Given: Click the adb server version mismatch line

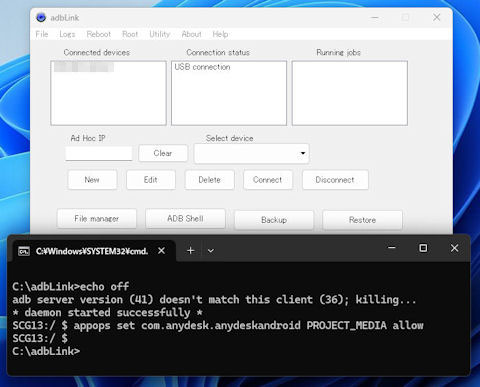Looking at the screenshot, I should tap(214, 300).
